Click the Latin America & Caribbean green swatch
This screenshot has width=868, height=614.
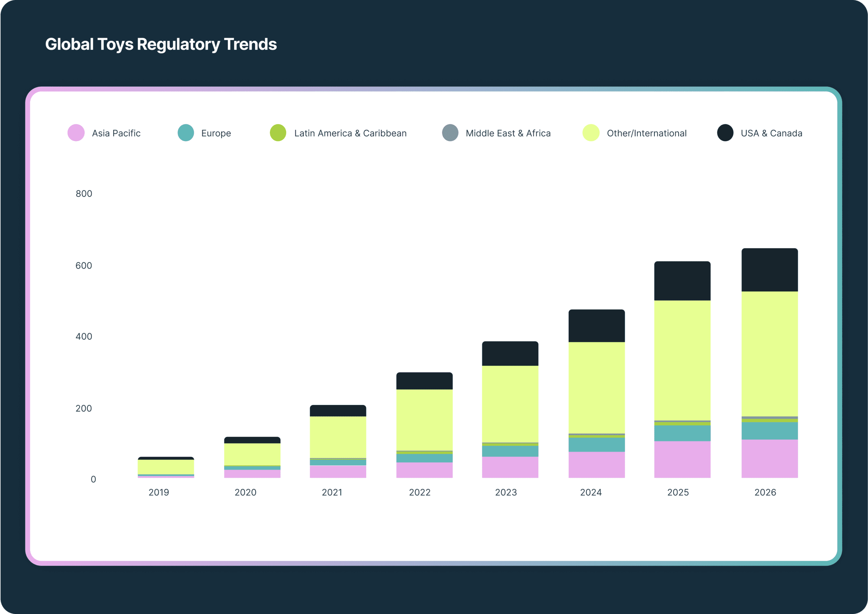[278, 133]
